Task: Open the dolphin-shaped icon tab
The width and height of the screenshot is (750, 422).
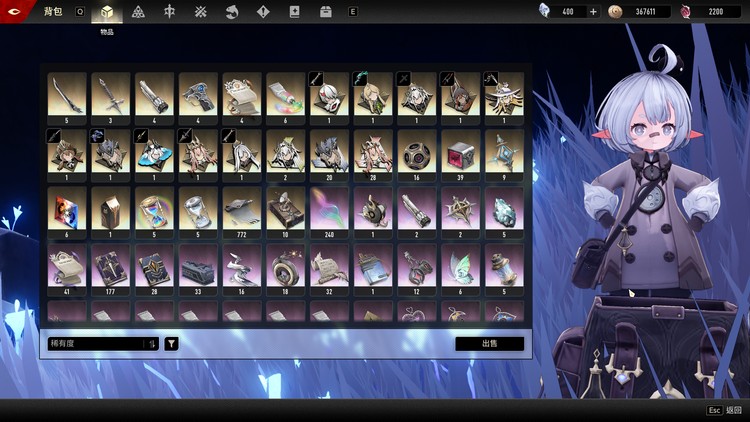Action: tap(231, 12)
